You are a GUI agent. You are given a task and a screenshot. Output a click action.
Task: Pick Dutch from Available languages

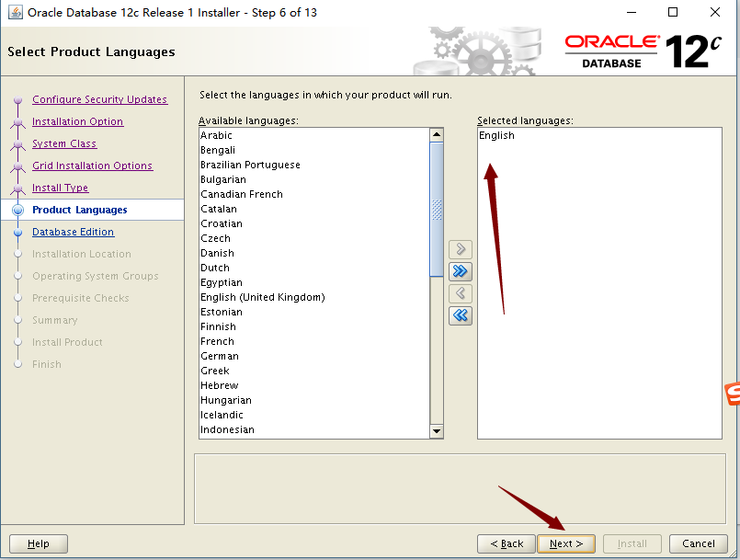314,268
